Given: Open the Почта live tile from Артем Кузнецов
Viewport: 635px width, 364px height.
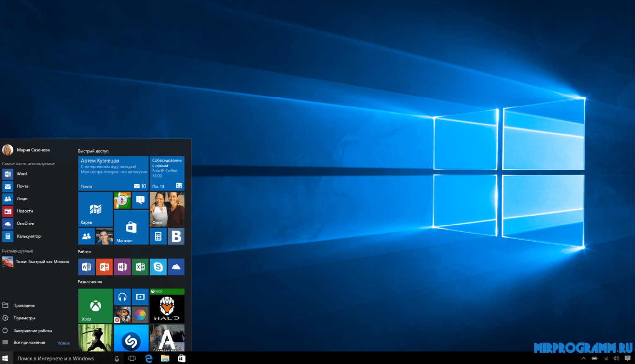Looking at the screenshot, I should 113,173.
